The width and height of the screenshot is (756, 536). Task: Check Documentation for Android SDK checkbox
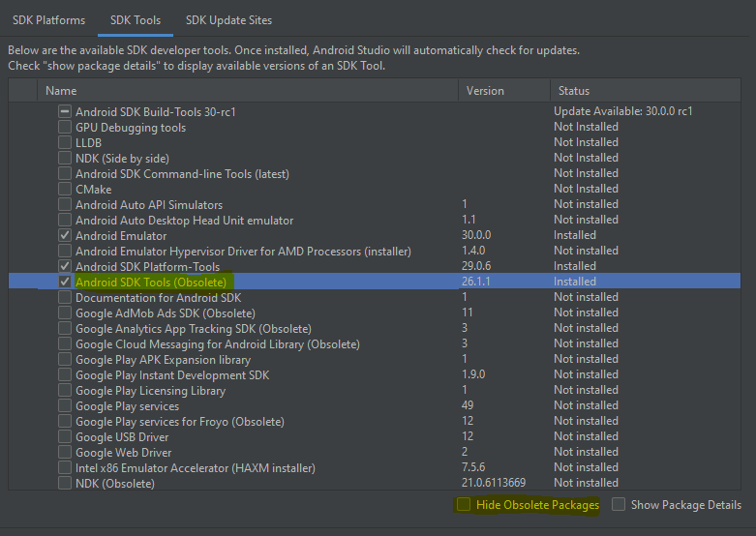[x=65, y=297]
